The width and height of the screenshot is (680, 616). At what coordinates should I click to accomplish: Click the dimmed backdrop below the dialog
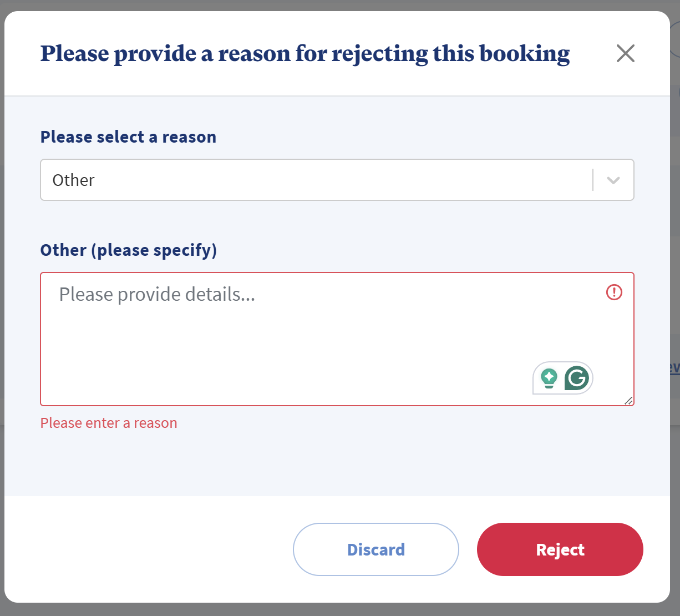333,610
